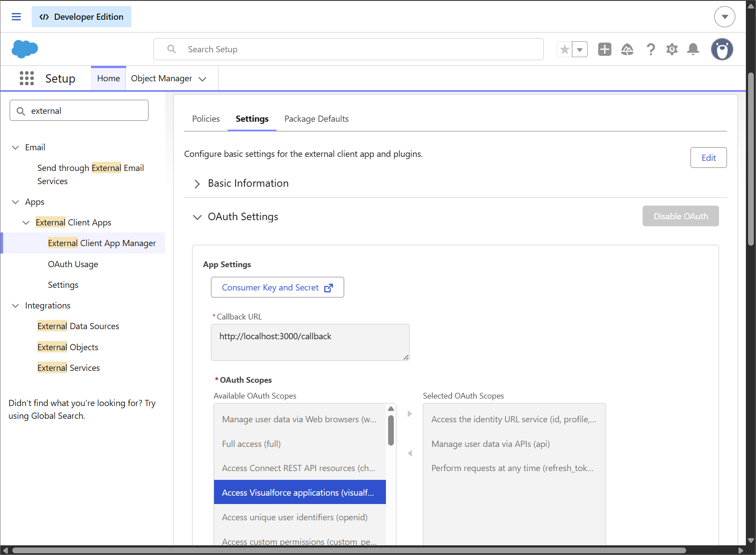
Task: Collapse the OAuth Settings section
Action: click(197, 217)
